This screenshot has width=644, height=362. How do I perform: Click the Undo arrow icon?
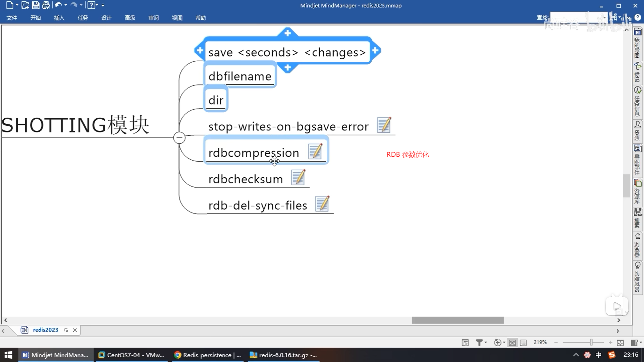[x=58, y=5]
